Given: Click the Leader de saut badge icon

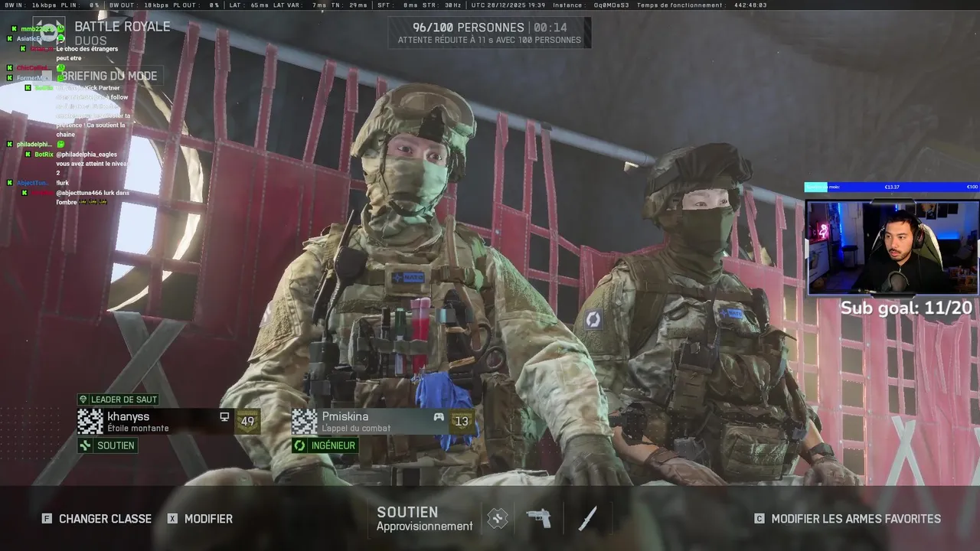Looking at the screenshot, I should 83,399.
